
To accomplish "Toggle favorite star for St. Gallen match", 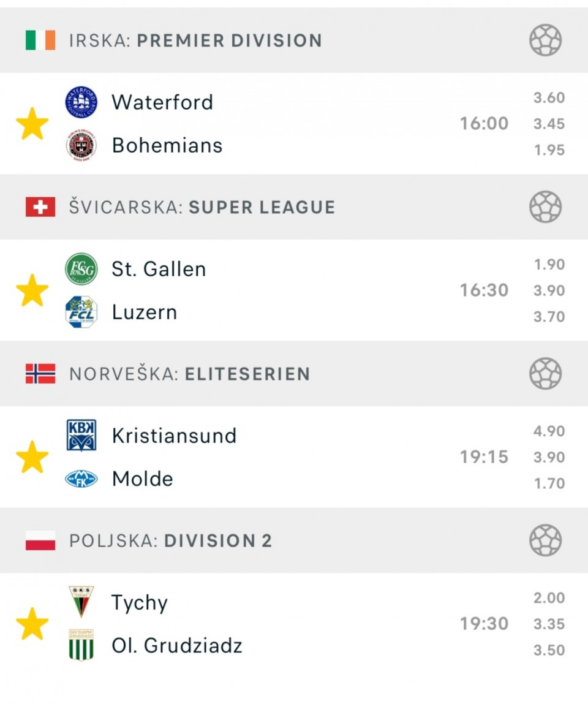I will 32,290.
